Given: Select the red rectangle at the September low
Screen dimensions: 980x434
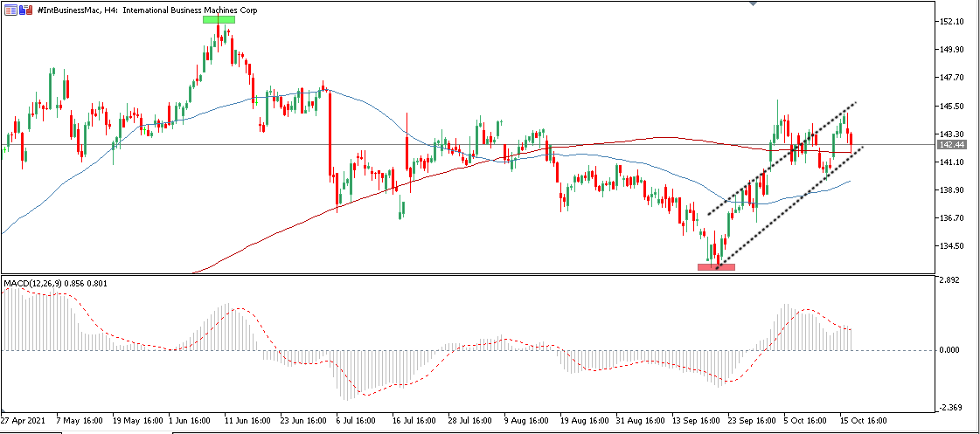Looking at the screenshot, I should [716, 266].
